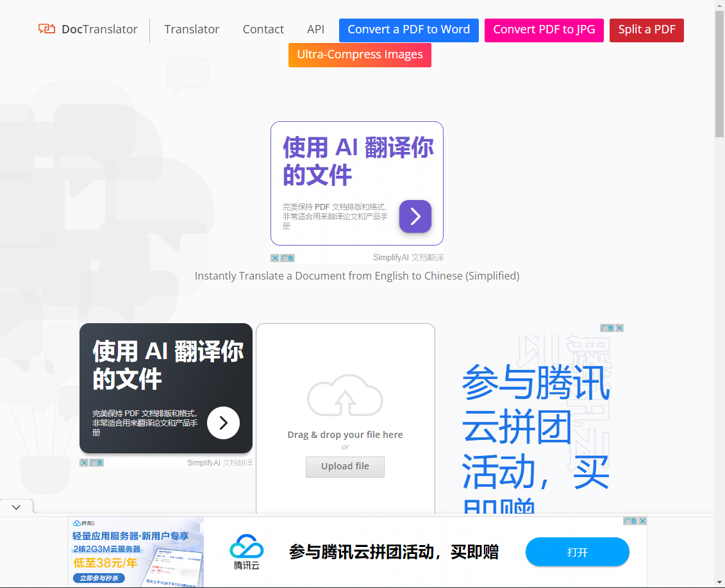Click the Instantly Translate a Document heading
The image size is (725, 588).
[357, 276]
